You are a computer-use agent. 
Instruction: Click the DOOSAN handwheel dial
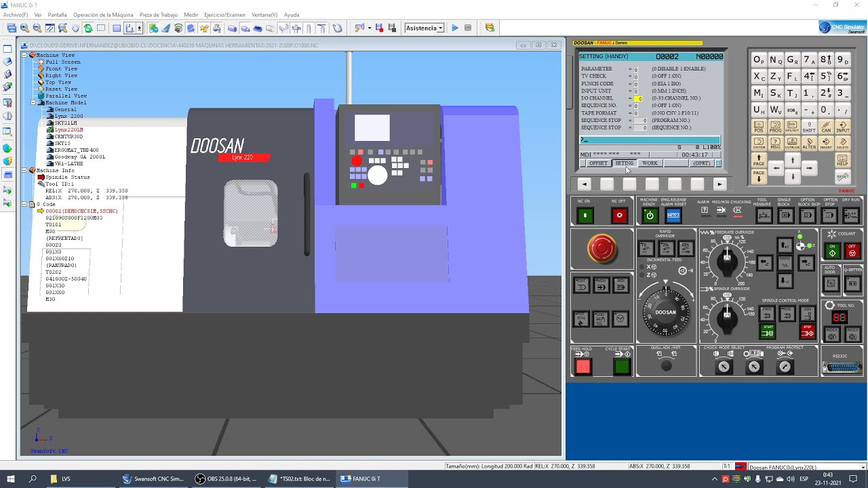coord(665,312)
